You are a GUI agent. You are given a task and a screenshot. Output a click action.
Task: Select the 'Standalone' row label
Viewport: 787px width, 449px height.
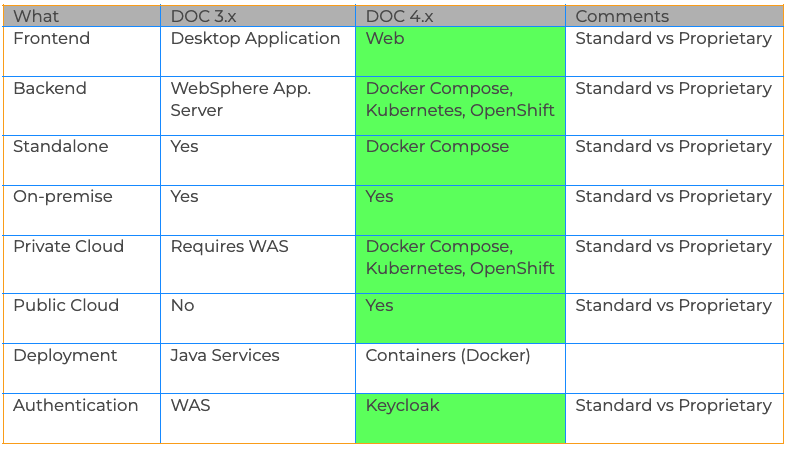(82, 161)
